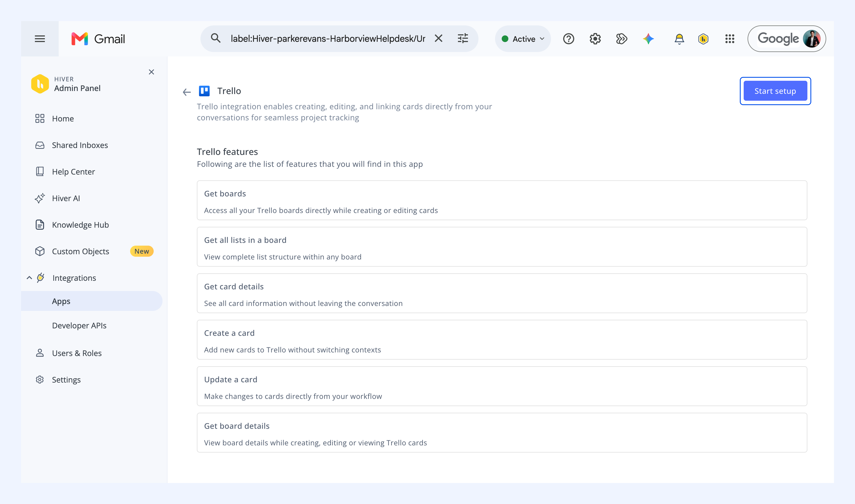Viewport: 855px width, 504px height.
Task: Click the Hiver logo in Admin Panel
Action: coord(40,84)
